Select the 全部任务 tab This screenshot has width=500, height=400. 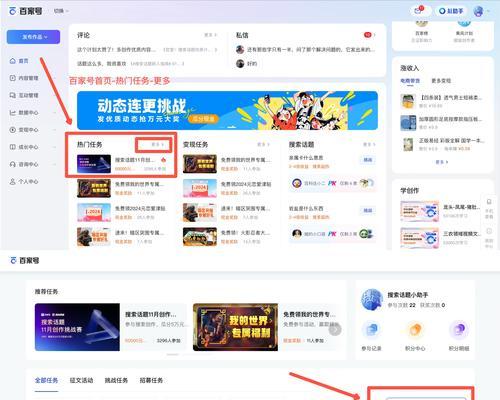46,380
